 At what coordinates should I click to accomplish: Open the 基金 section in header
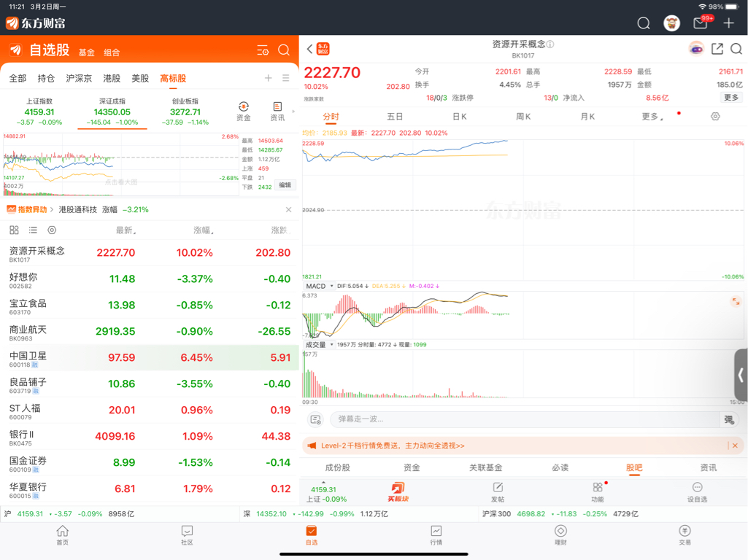pyautogui.click(x=86, y=52)
